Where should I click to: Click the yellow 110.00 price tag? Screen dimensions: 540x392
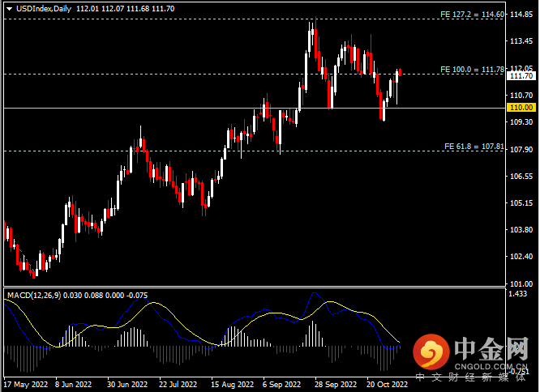[x=521, y=108]
